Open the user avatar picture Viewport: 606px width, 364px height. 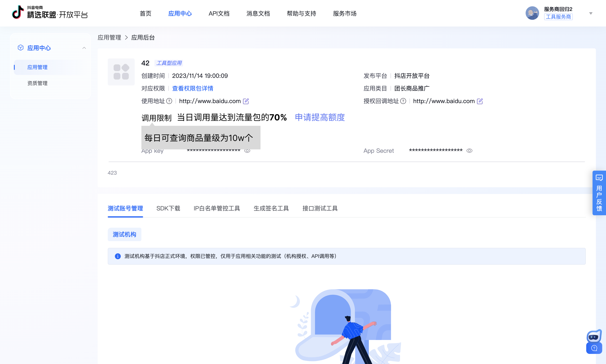click(x=532, y=13)
